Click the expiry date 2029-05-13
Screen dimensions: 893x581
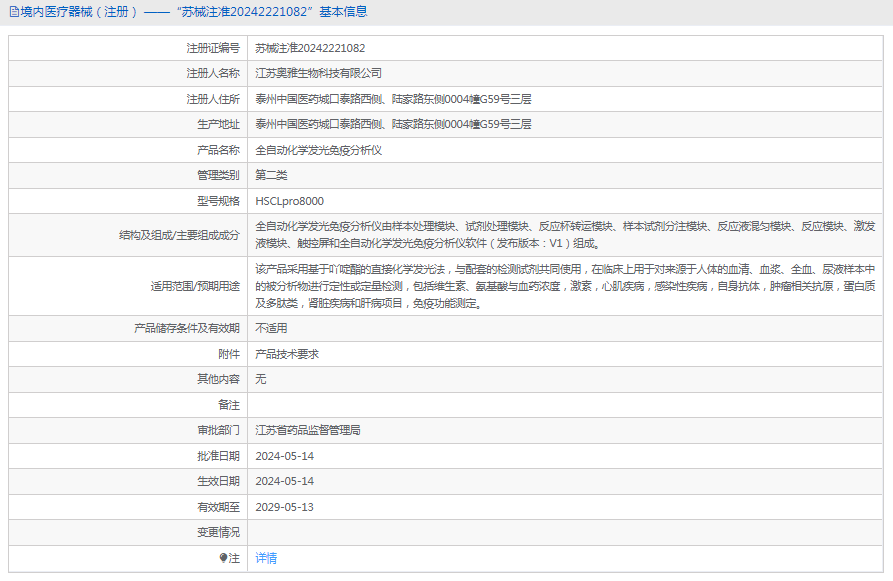coord(284,507)
